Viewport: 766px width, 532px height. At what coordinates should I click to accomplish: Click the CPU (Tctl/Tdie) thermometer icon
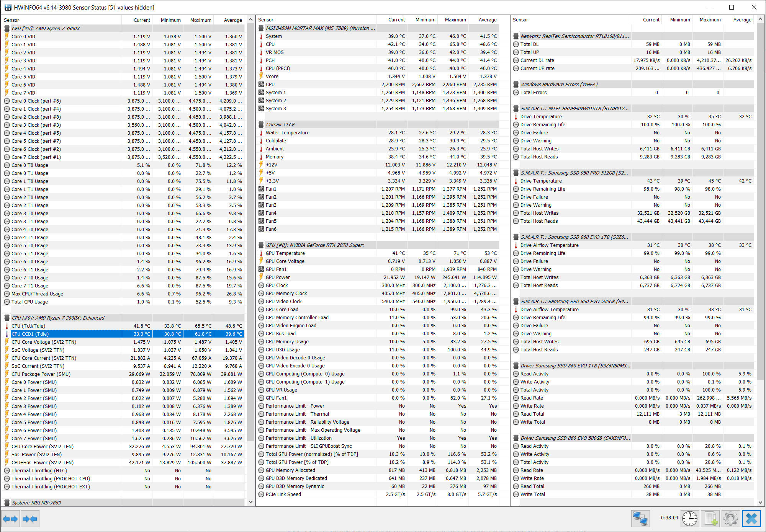[x=7, y=326]
